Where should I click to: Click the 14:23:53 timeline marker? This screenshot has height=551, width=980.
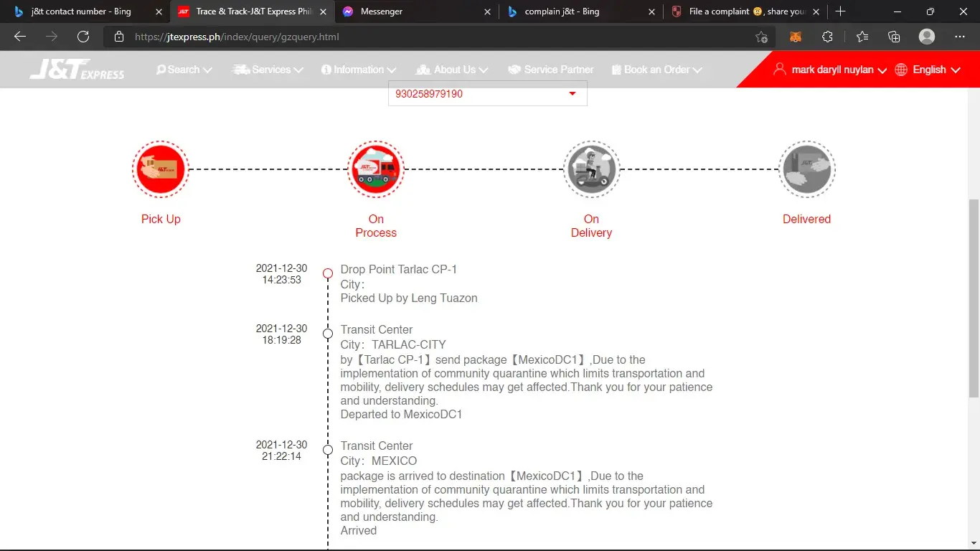(328, 273)
